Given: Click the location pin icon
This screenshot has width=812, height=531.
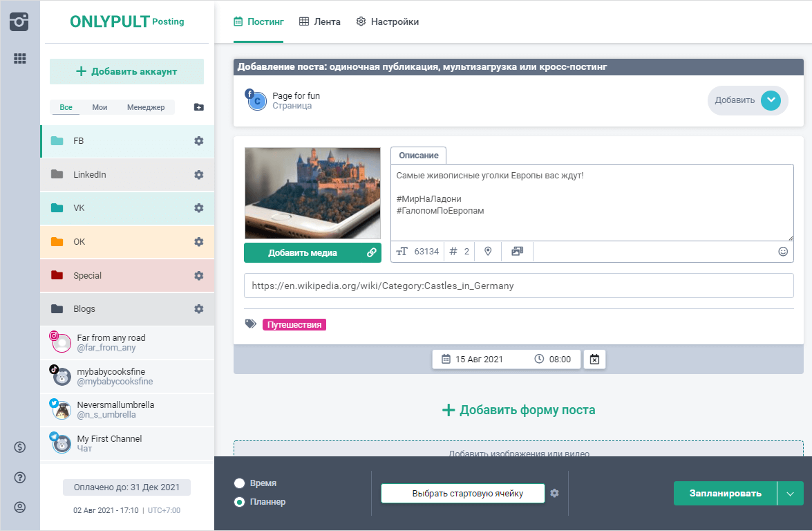Looking at the screenshot, I should click(488, 252).
